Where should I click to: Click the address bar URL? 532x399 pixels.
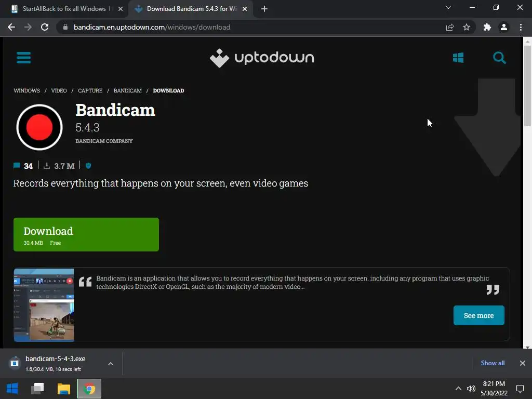click(152, 27)
